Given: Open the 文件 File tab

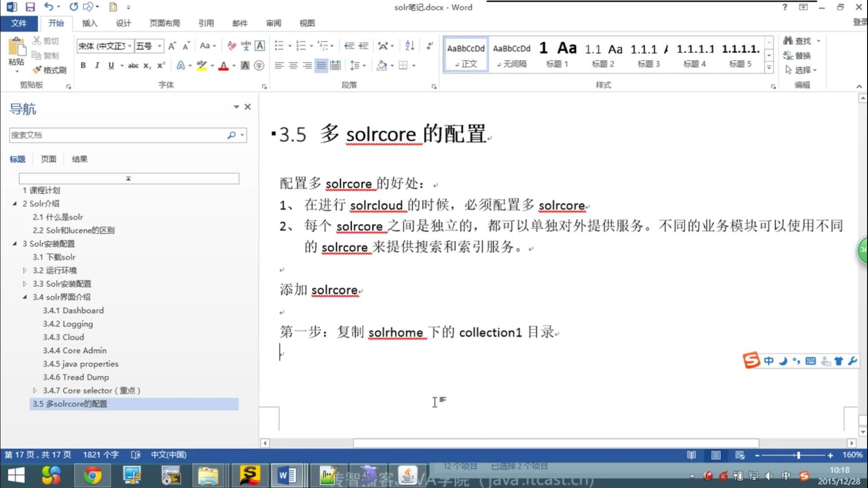Looking at the screenshot, I should (x=19, y=23).
